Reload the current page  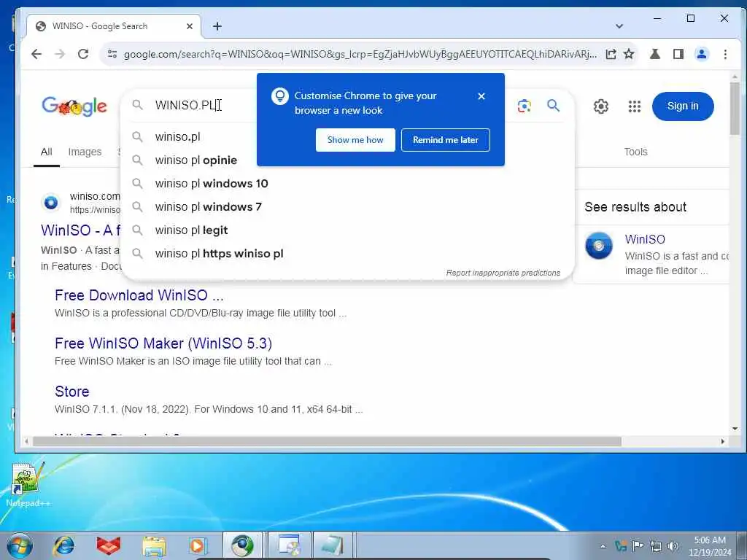click(83, 54)
